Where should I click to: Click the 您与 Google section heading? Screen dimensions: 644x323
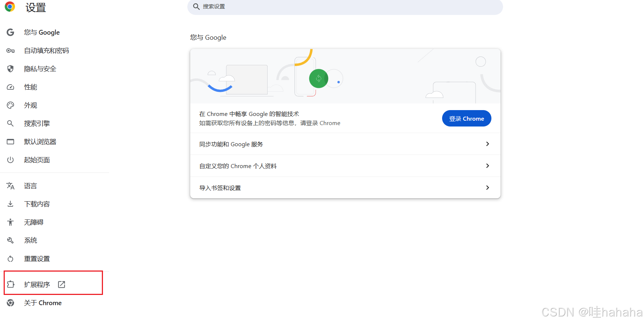[208, 38]
